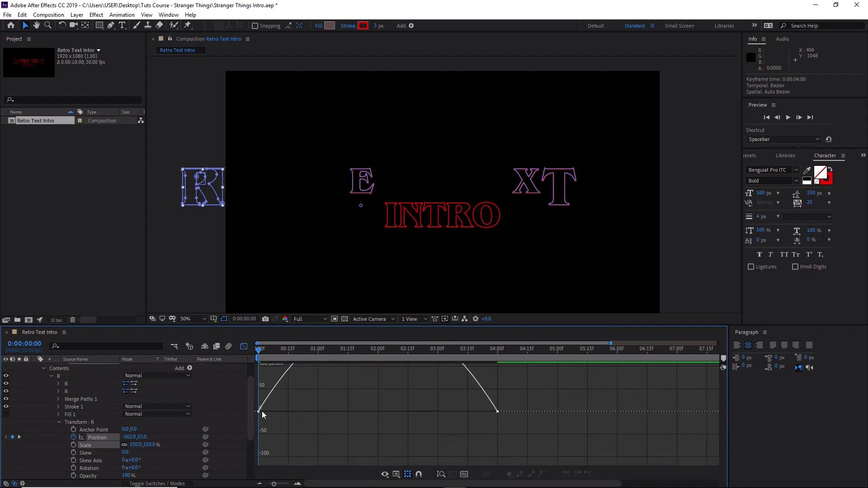Open the Effect menu
The height and width of the screenshot is (488, 868).
pos(96,15)
